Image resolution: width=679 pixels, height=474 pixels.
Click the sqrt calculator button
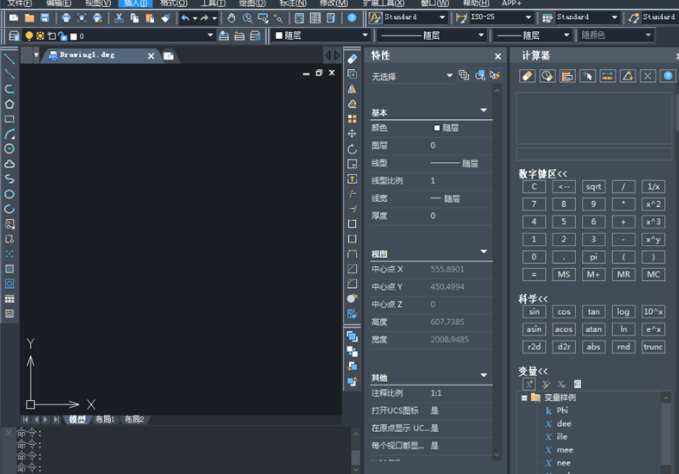(x=593, y=187)
